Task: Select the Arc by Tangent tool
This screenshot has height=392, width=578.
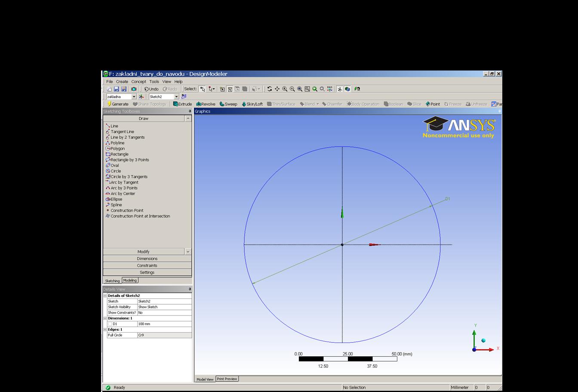Action: [x=122, y=182]
